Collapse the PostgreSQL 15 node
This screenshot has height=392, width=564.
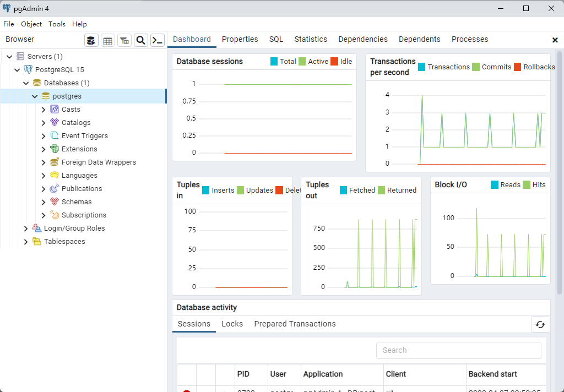coord(17,70)
